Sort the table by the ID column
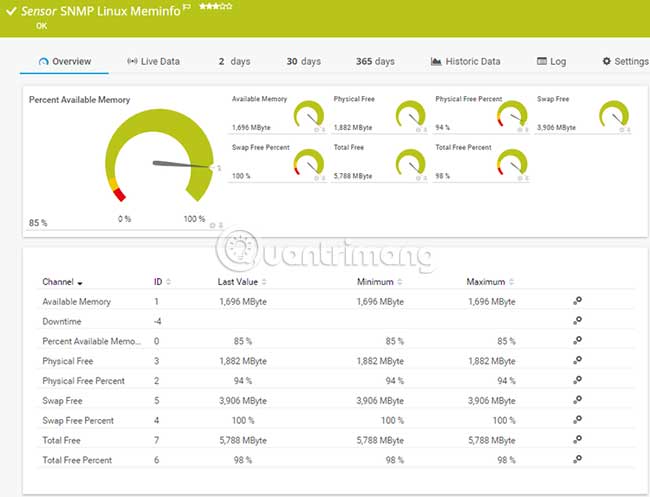This screenshot has height=497, width=650. 162,282
